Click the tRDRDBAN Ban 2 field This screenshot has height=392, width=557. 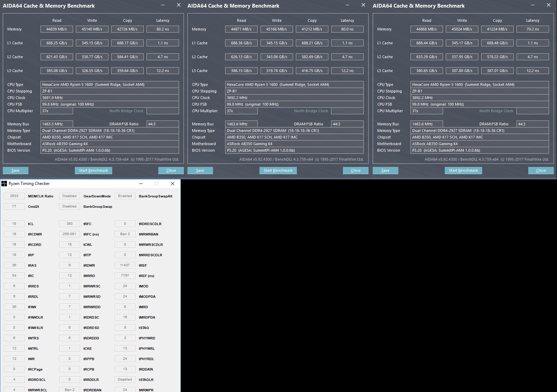pos(70,390)
